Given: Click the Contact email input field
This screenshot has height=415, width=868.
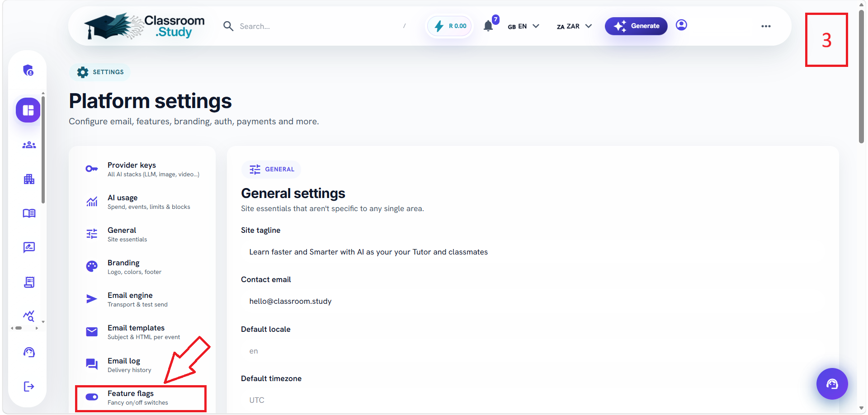Looking at the screenshot, I should (533, 301).
